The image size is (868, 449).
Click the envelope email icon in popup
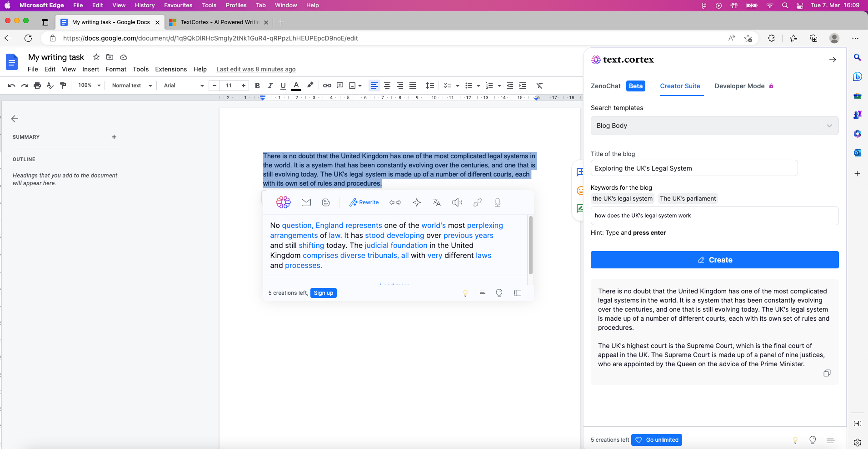point(306,202)
